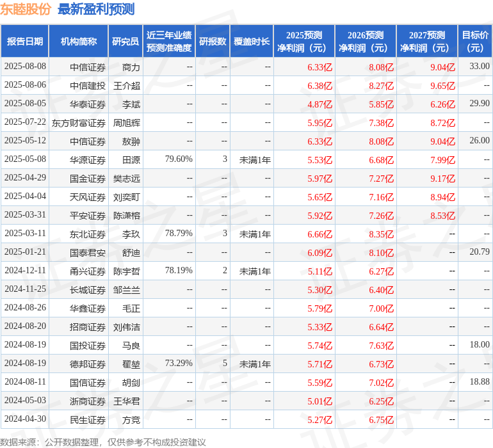Select the 2026预测净利润 column header
This screenshot has width=493, height=448.
click(366, 41)
